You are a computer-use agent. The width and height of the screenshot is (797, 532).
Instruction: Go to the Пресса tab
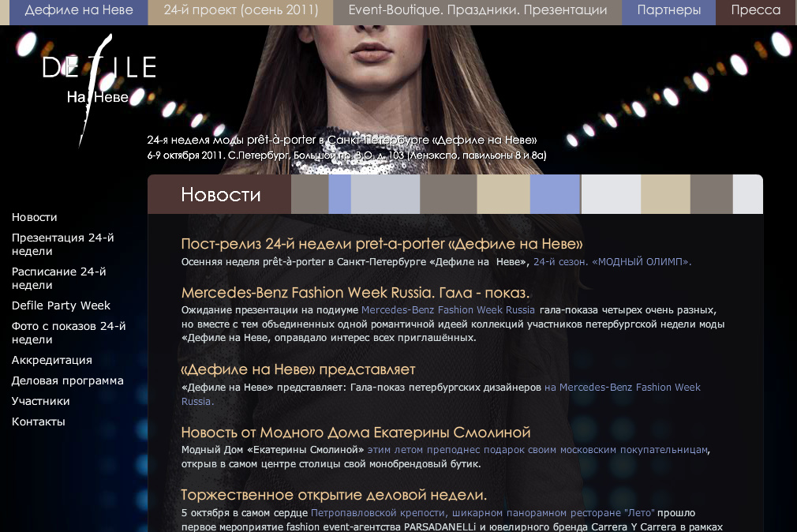click(x=756, y=11)
